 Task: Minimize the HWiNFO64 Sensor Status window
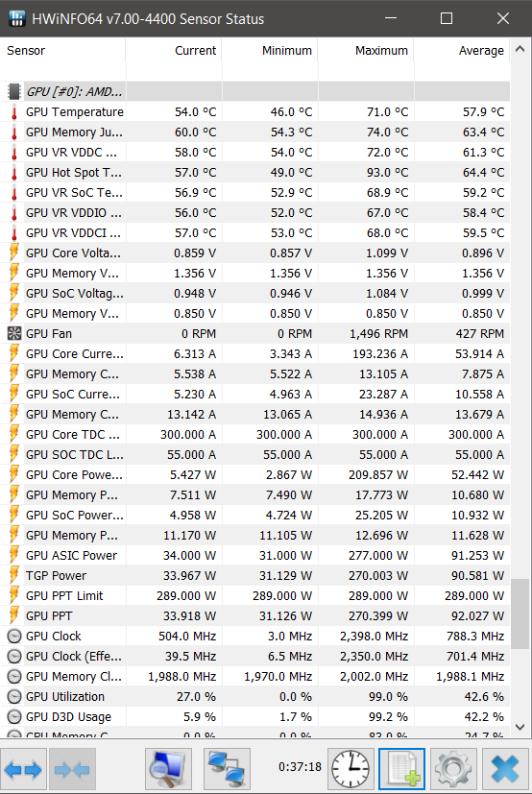(391, 19)
